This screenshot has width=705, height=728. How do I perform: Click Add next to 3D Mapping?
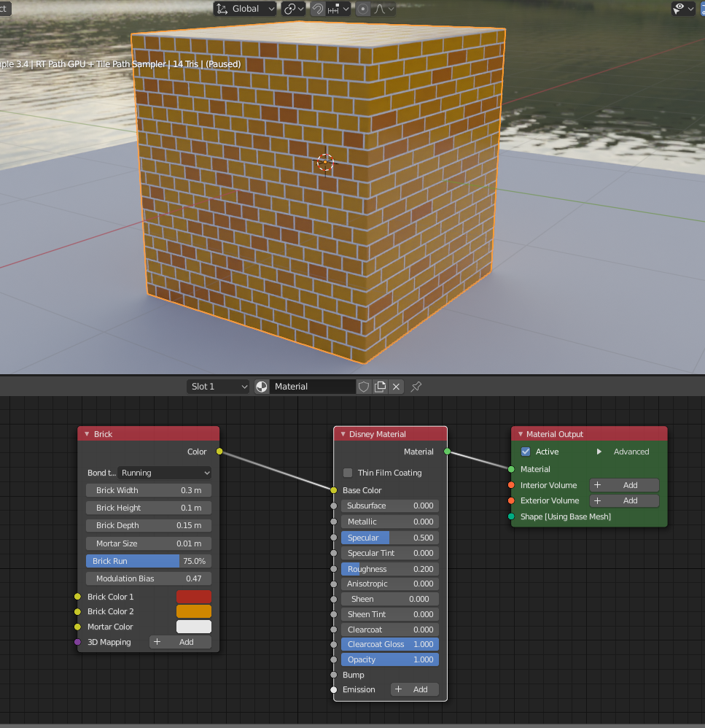click(x=181, y=642)
